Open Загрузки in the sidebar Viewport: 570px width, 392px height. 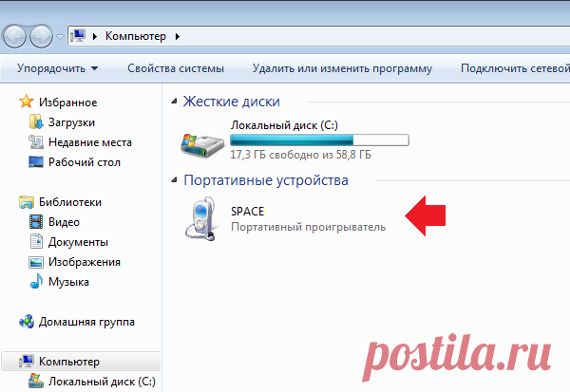[71, 122]
